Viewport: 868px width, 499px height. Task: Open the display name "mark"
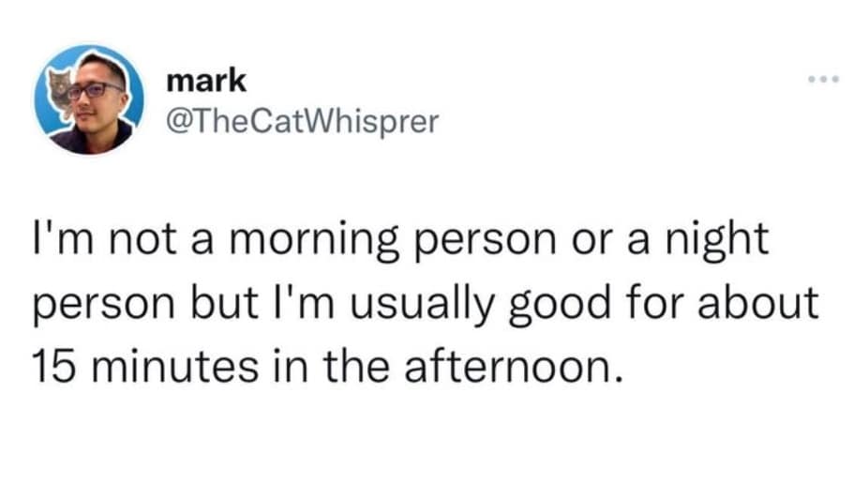(206, 81)
